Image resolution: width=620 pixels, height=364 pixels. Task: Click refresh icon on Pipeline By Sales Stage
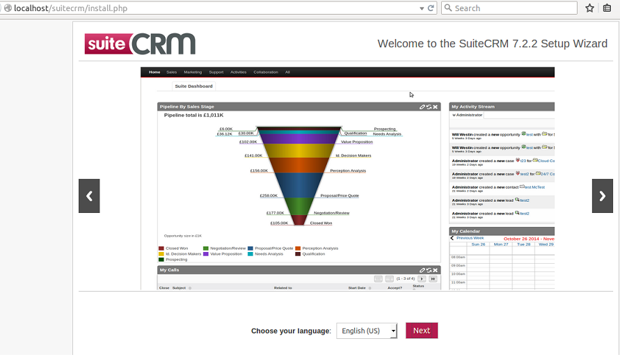[429, 106]
